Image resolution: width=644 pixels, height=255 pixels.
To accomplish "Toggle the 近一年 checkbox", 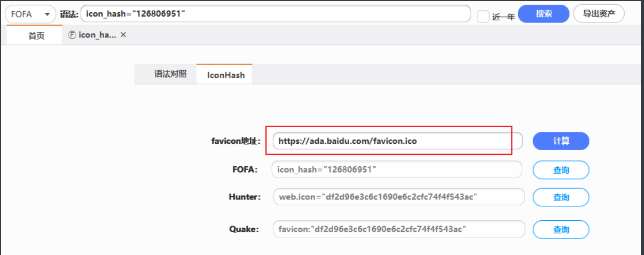I will [483, 17].
